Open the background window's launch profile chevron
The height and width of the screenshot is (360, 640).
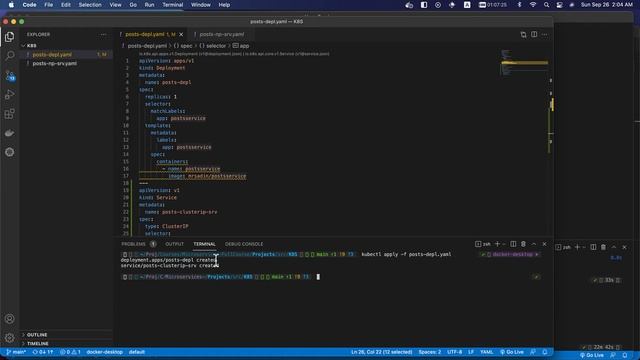584,247
